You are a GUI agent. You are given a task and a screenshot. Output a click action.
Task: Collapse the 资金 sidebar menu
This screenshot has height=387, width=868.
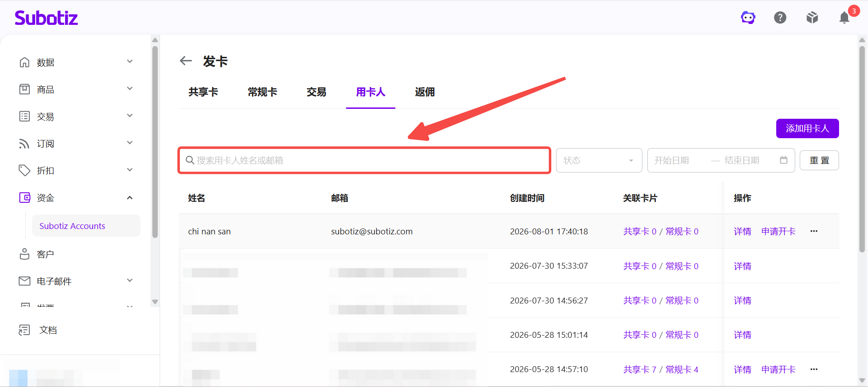[130, 197]
